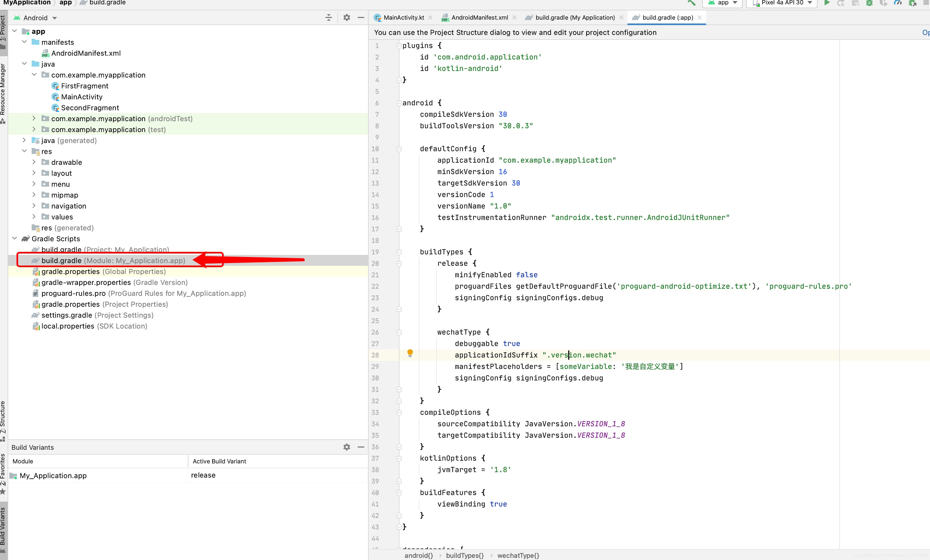Viewport: 930px width, 560px height.
Task: Open the Android project view dropdown
Action: tap(35, 18)
